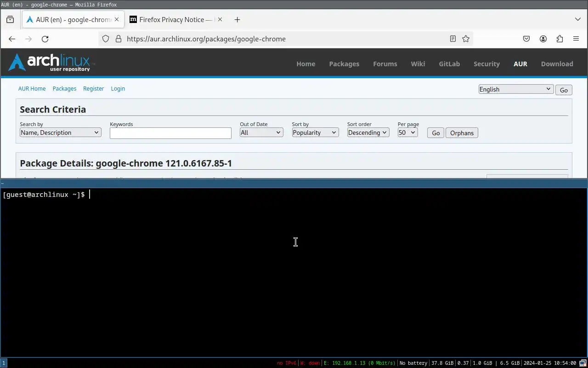This screenshot has width=588, height=368.
Task: Open Firefox account icon
Action: (543, 39)
